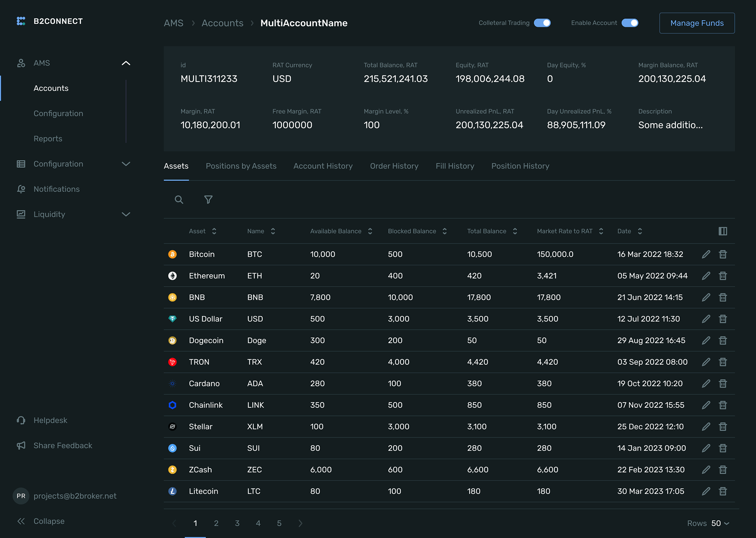Screen dimensions: 756x538
Task: Delete the Ethereum asset row
Action: [722, 276]
